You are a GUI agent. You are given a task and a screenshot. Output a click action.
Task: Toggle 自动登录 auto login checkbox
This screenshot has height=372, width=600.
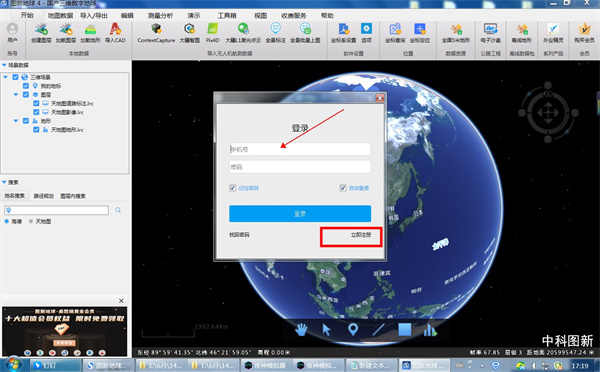click(x=343, y=188)
